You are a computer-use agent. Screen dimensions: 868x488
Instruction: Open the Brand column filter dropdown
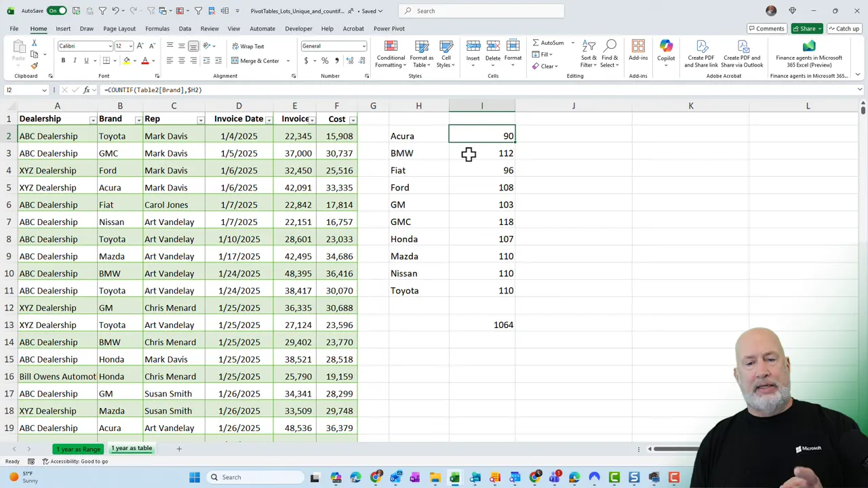pos(138,119)
